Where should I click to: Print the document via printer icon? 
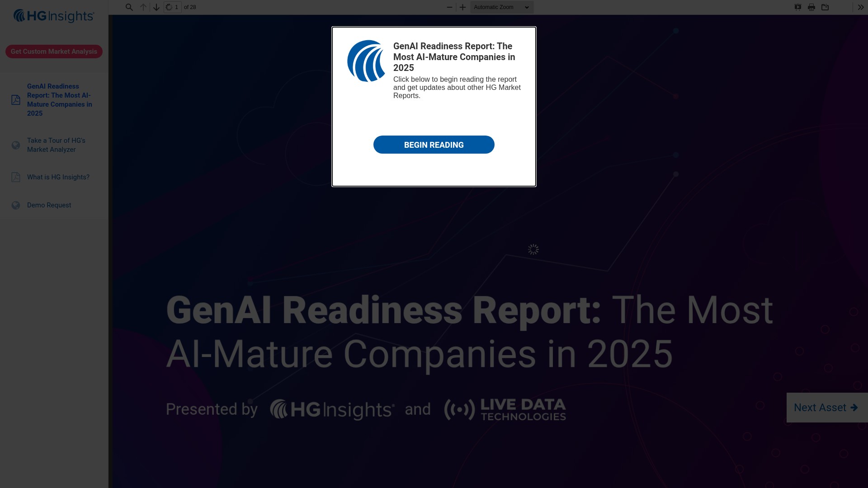coord(811,7)
